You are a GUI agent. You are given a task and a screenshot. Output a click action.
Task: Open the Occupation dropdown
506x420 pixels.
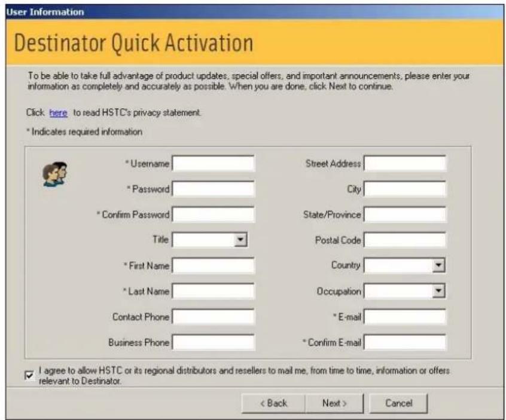coord(438,291)
